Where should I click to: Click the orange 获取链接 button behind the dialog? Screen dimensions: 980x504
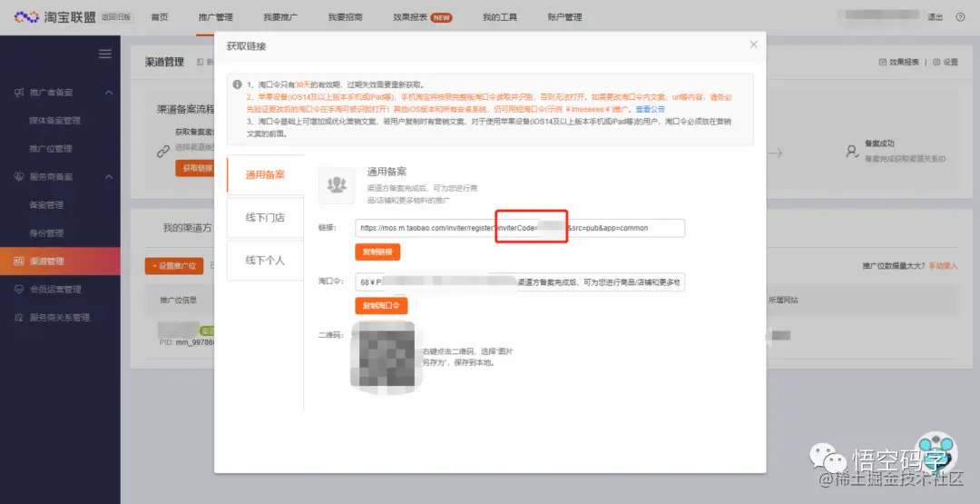195,168
